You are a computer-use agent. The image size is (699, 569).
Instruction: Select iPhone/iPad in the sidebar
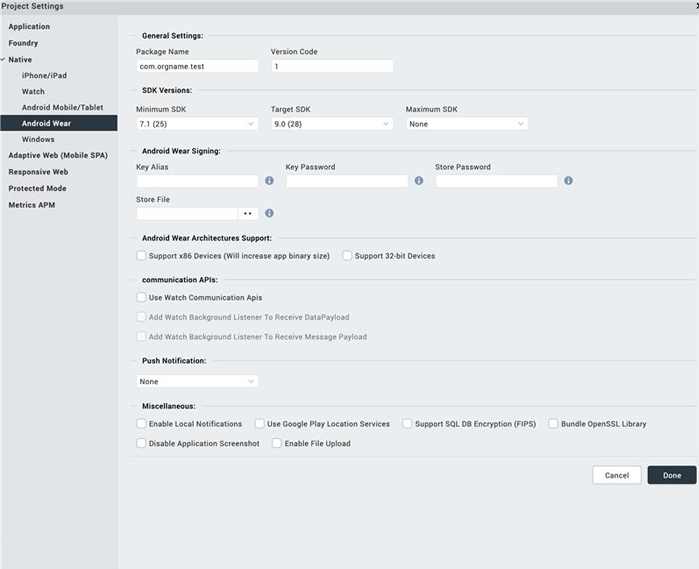[x=44, y=75]
